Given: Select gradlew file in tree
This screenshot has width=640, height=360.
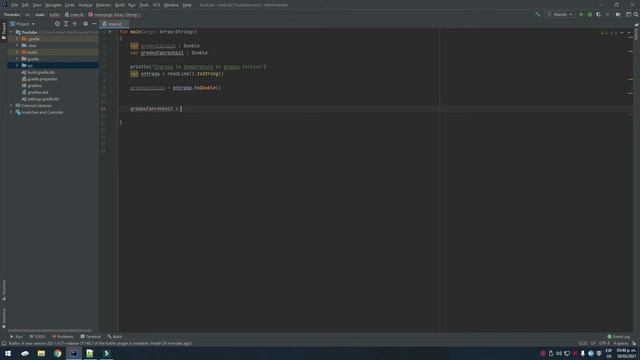Looking at the screenshot, I should pos(32,86).
